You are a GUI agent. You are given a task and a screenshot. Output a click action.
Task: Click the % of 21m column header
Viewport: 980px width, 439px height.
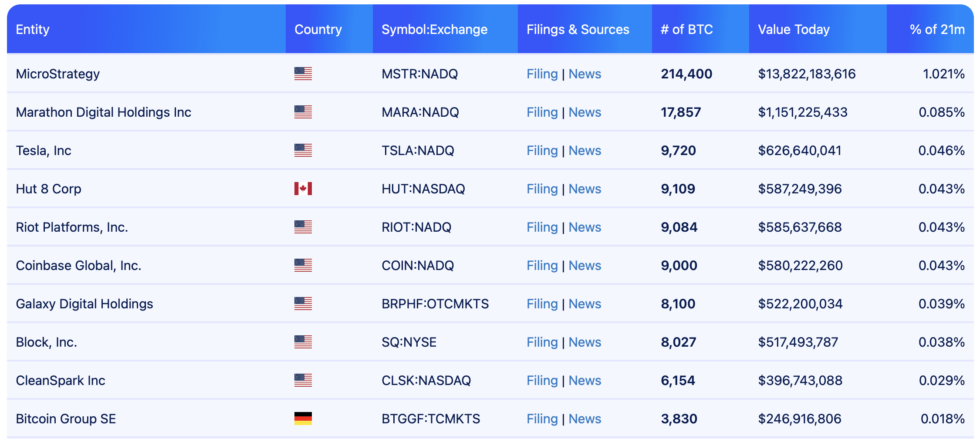tap(937, 29)
